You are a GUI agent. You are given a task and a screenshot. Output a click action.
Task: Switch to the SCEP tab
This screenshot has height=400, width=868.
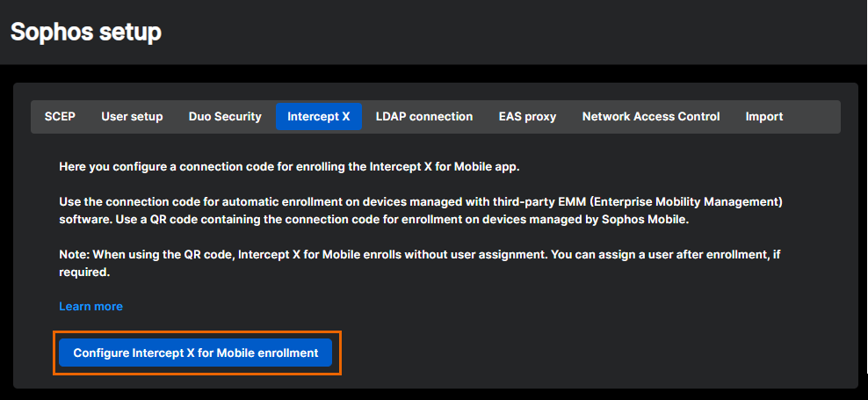pos(60,116)
